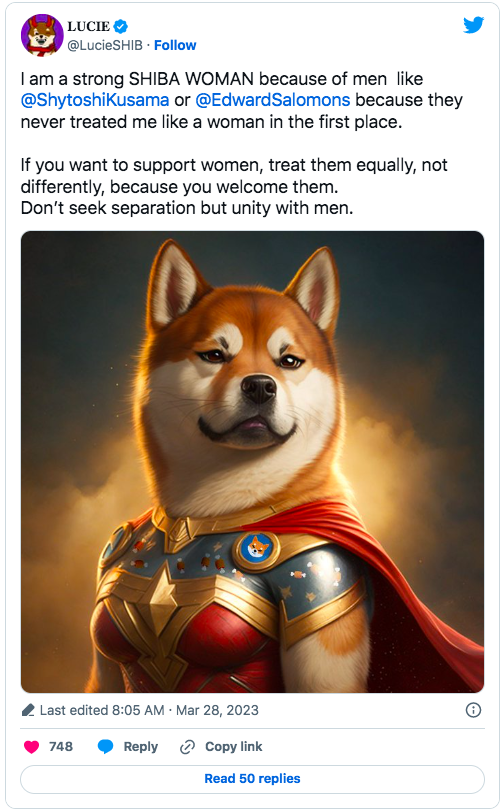Open the LUCIE profile avatar

(42, 35)
